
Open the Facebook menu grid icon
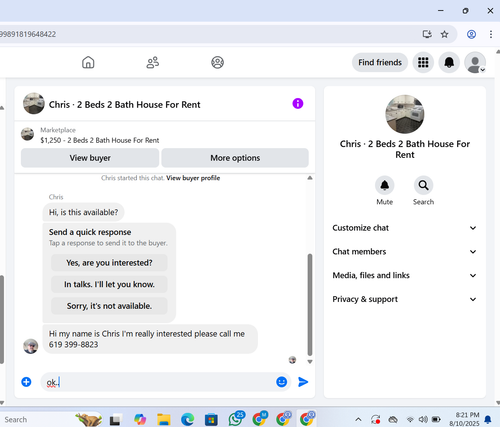[423, 62]
